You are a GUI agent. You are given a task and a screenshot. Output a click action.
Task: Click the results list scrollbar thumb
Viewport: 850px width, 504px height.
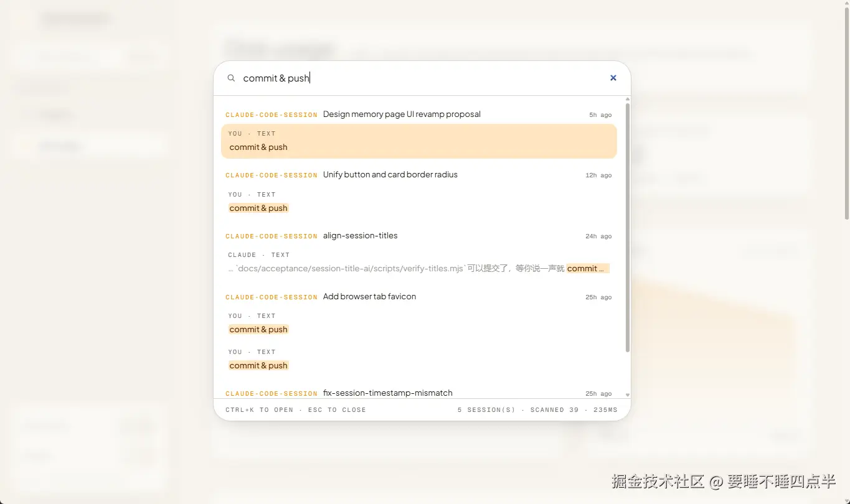coord(628,228)
